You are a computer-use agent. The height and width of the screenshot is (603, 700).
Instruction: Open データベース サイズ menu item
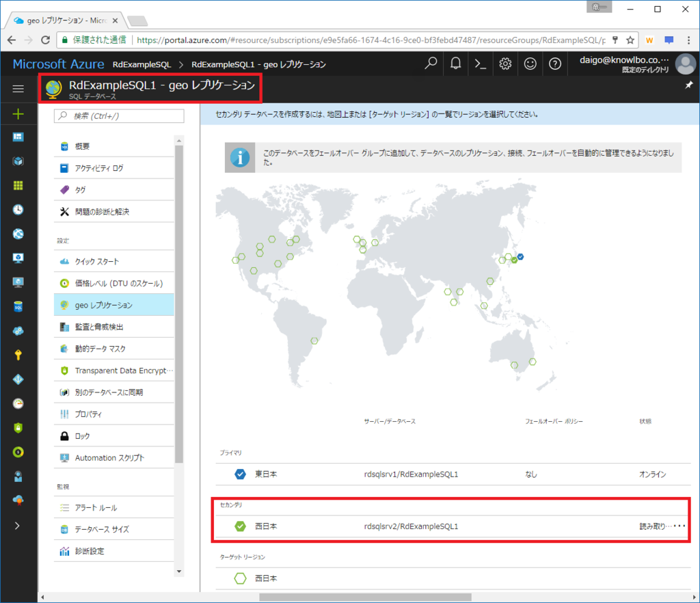coord(114,529)
